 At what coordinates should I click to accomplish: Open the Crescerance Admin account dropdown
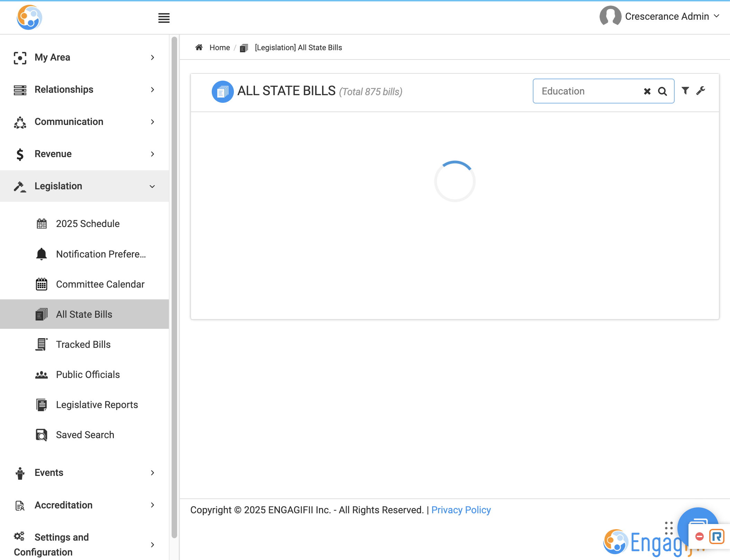point(672,16)
